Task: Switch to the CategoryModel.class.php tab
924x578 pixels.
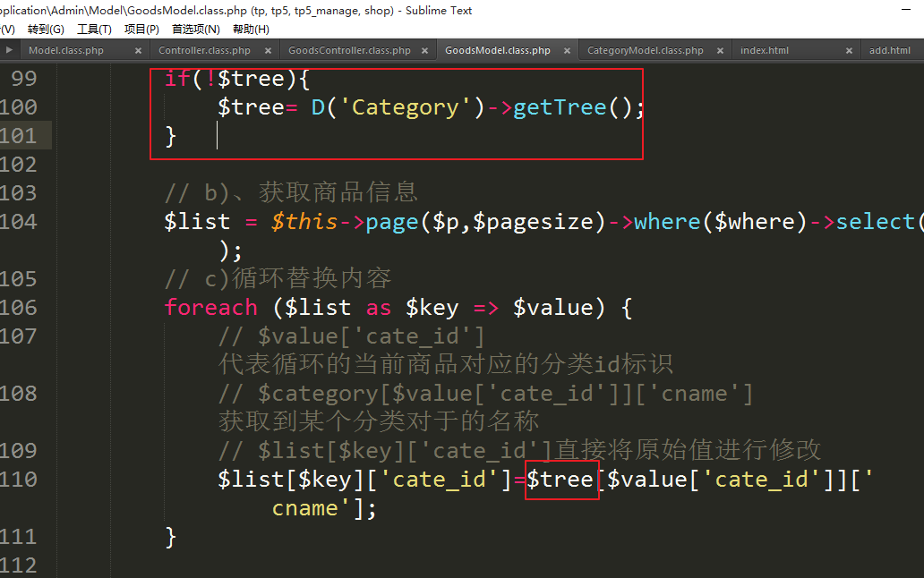Action: click(645, 51)
